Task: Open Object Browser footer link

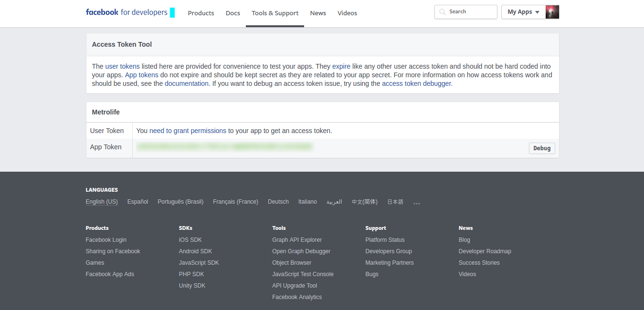Action: click(292, 263)
